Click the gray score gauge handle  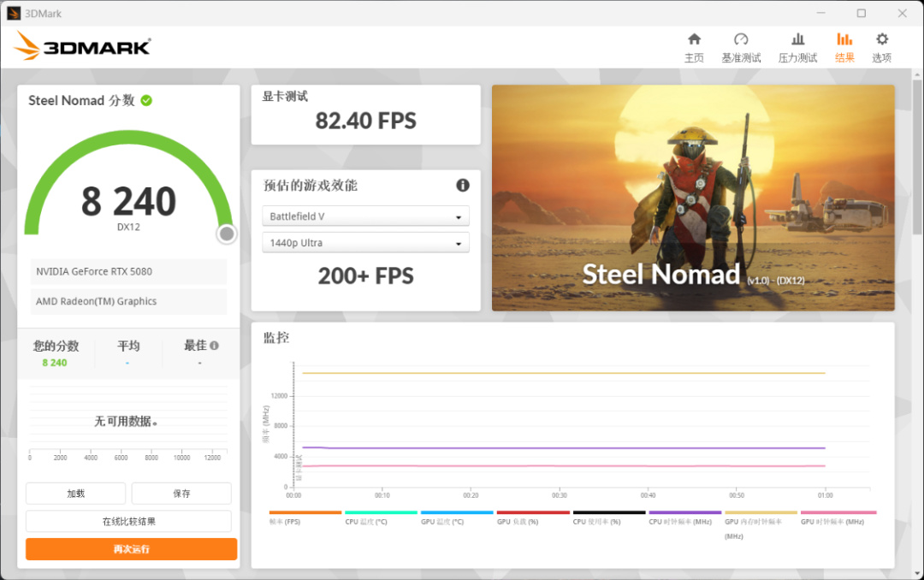tap(227, 234)
